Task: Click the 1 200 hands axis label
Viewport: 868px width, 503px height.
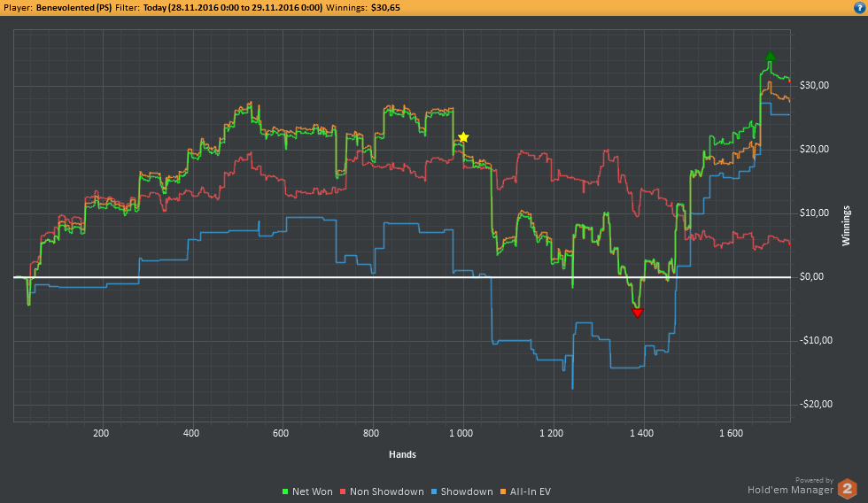Action: (x=551, y=433)
